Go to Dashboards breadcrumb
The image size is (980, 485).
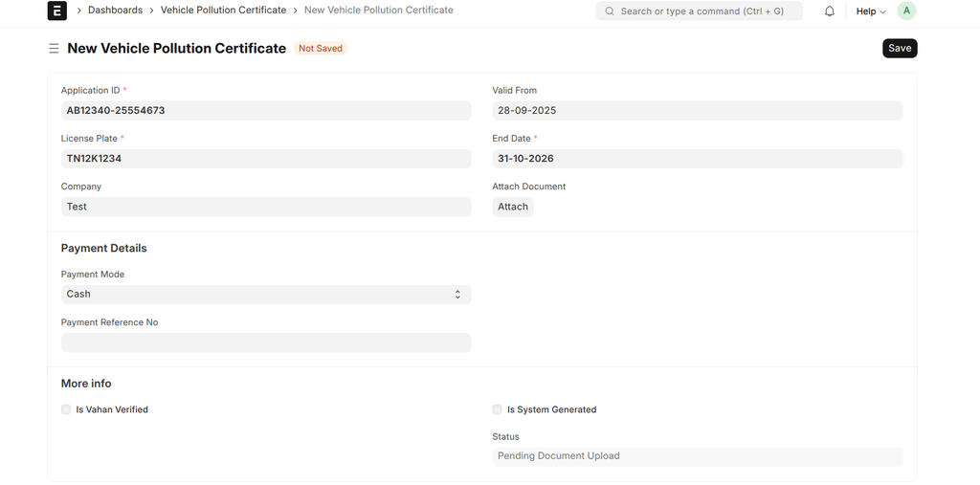pyautogui.click(x=115, y=11)
